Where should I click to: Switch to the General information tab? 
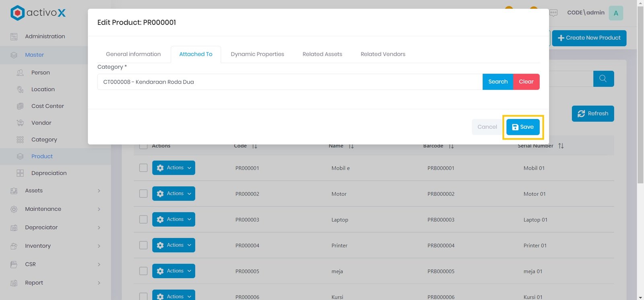(x=133, y=54)
